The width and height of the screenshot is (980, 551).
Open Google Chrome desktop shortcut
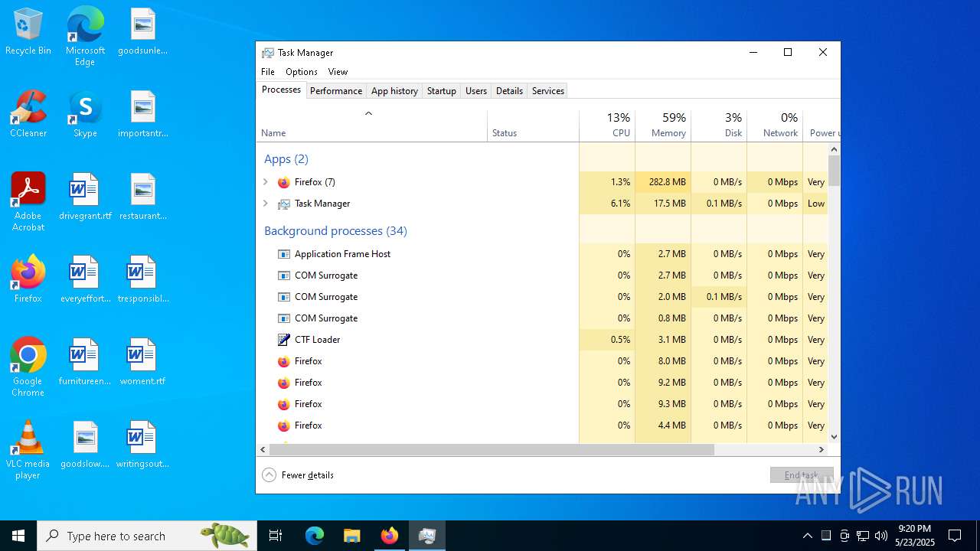[28, 367]
